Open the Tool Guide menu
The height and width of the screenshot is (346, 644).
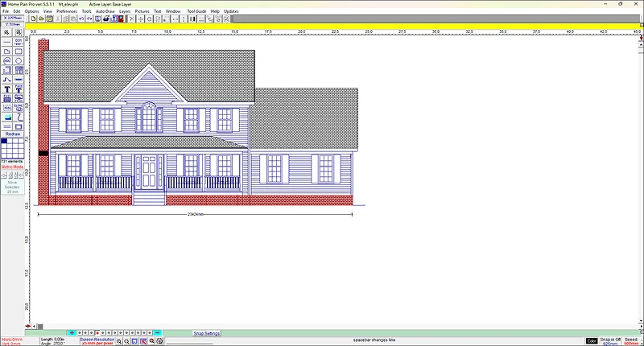[x=196, y=11]
